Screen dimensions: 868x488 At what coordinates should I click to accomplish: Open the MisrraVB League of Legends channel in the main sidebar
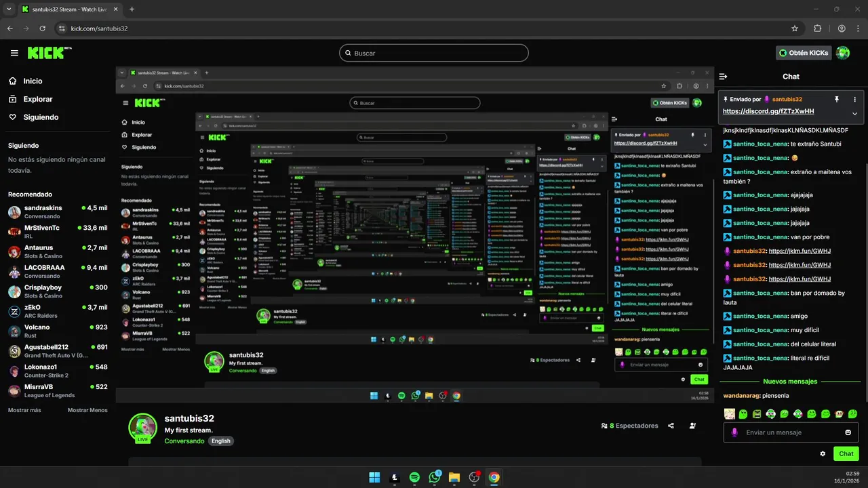tap(58, 390)
